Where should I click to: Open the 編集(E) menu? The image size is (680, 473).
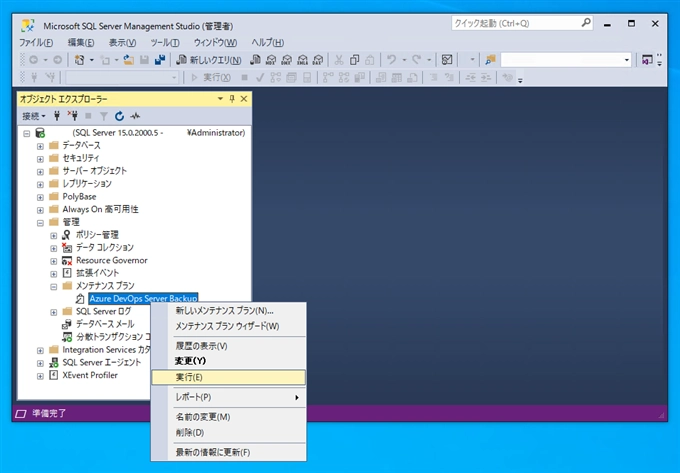81,42
